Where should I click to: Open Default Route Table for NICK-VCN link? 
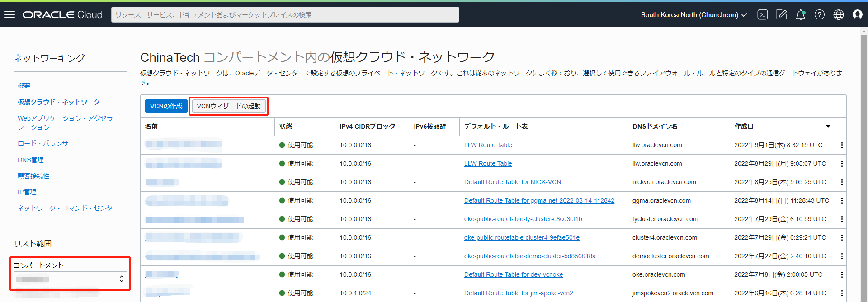click(512, 182)
